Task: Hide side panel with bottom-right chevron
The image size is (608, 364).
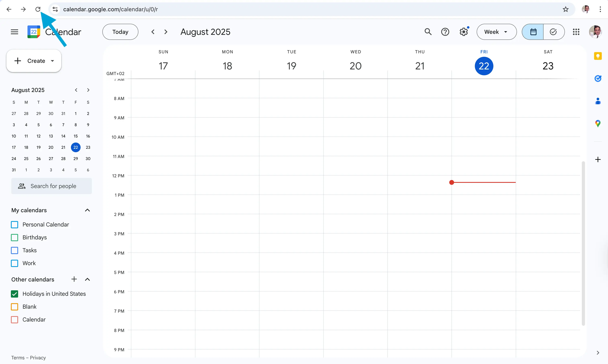Action: click(598, 353)
